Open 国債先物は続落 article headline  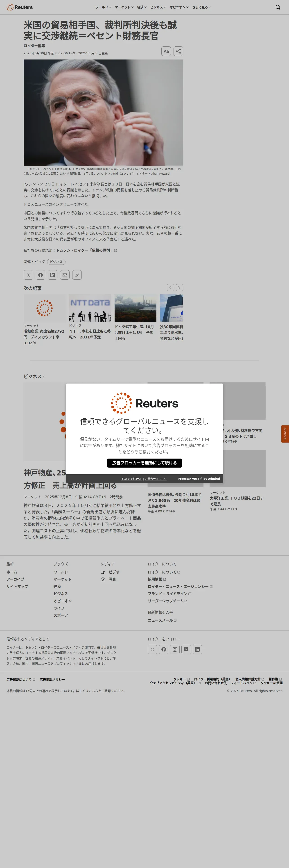coord(175,500)
